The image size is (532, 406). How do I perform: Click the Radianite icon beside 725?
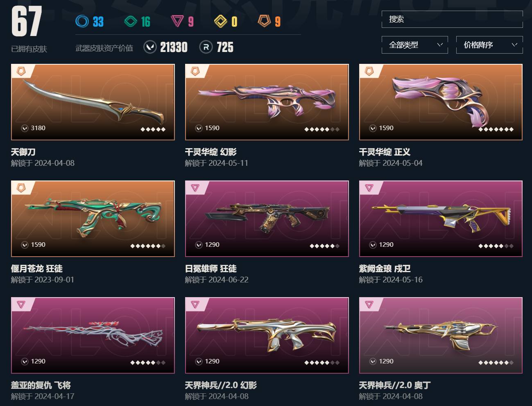click(206, 47)
